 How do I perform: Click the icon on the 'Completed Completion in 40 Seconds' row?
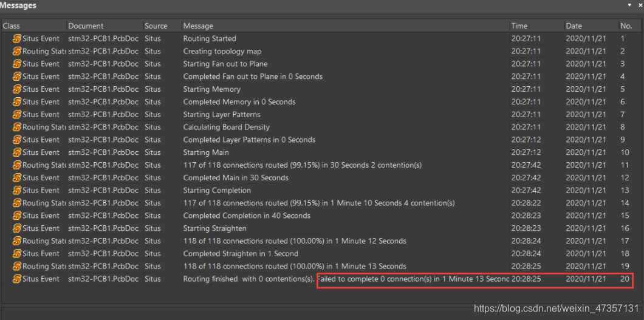point(17,216)
